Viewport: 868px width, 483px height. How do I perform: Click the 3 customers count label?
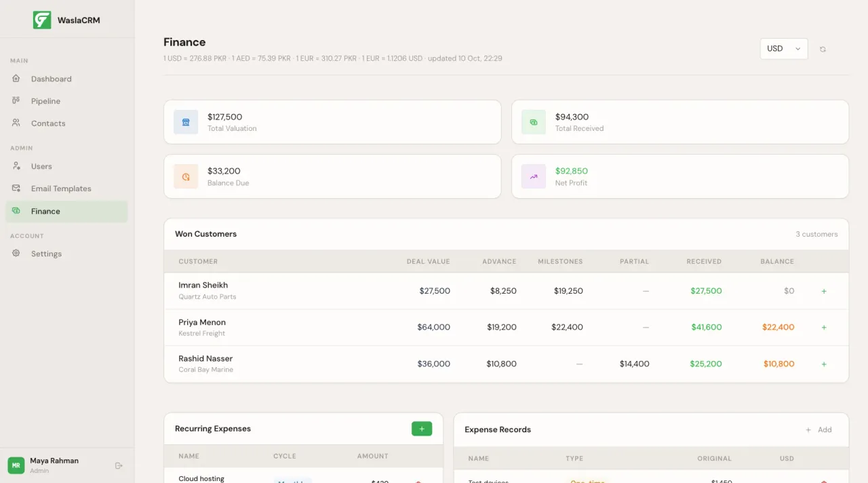[816, 234]
